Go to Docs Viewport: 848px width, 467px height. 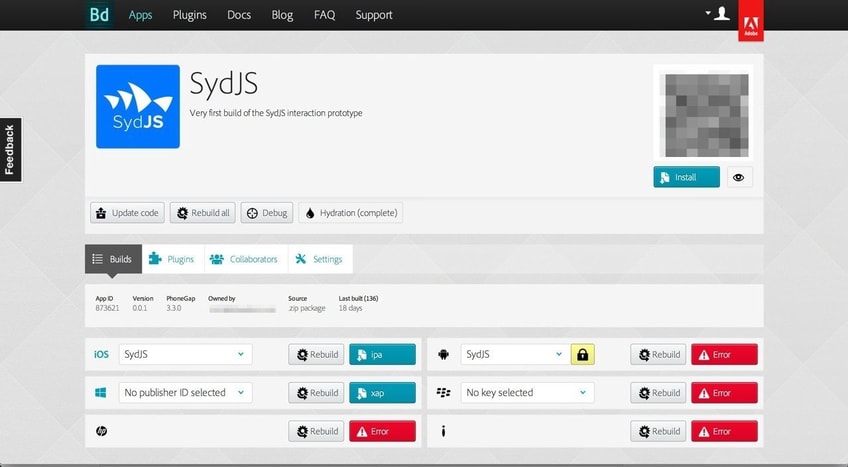[238, 15]
